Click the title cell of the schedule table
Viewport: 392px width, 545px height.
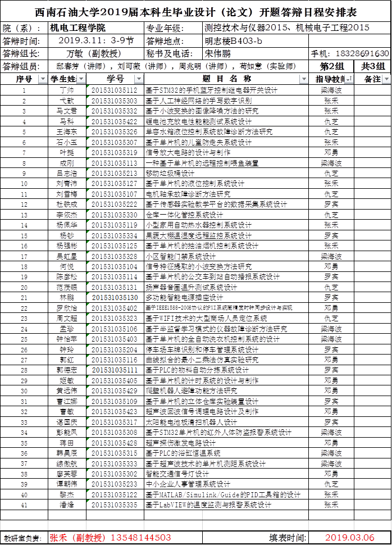click(195, 12)
